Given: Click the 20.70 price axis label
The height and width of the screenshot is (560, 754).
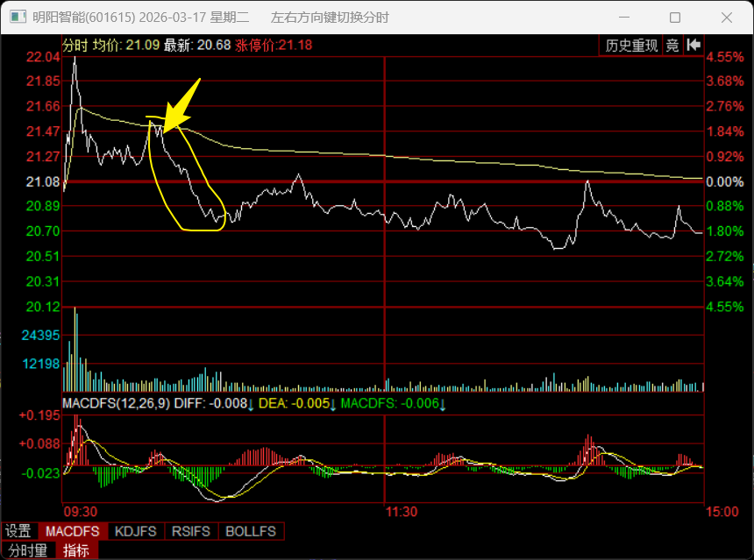Looking at the screenshot, I should pos(43,231).
